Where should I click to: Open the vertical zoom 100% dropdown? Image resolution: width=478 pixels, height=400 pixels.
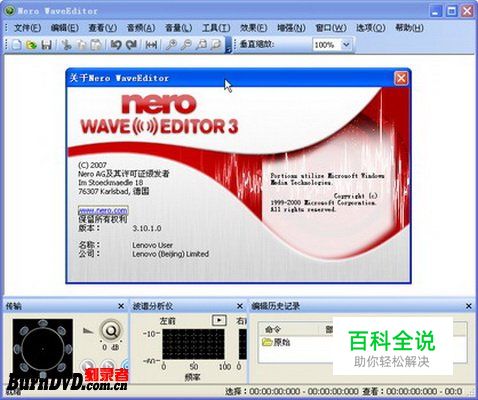pos(346,45)
